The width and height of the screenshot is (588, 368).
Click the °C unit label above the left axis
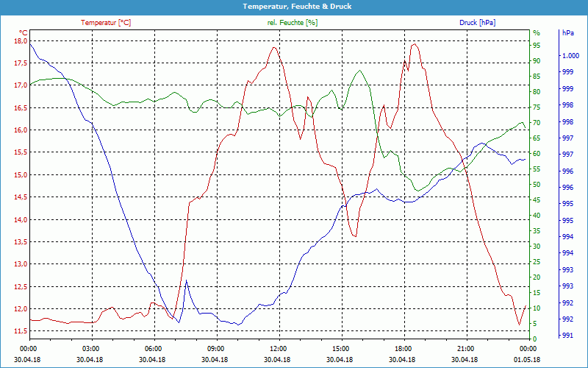click(x=23, y=33)
